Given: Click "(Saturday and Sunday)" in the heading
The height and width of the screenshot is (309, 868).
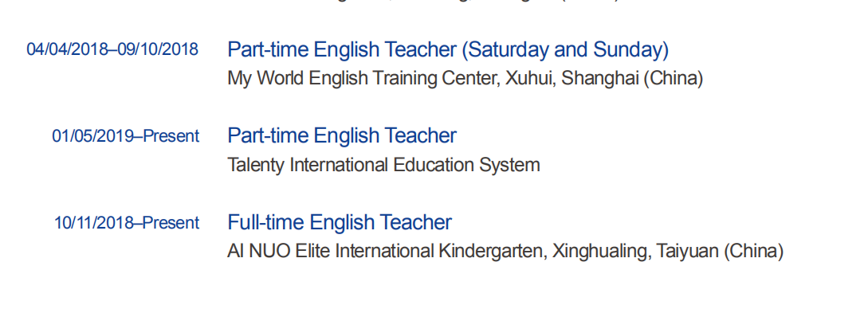Looking at the screenshot, I should point(564,49).
